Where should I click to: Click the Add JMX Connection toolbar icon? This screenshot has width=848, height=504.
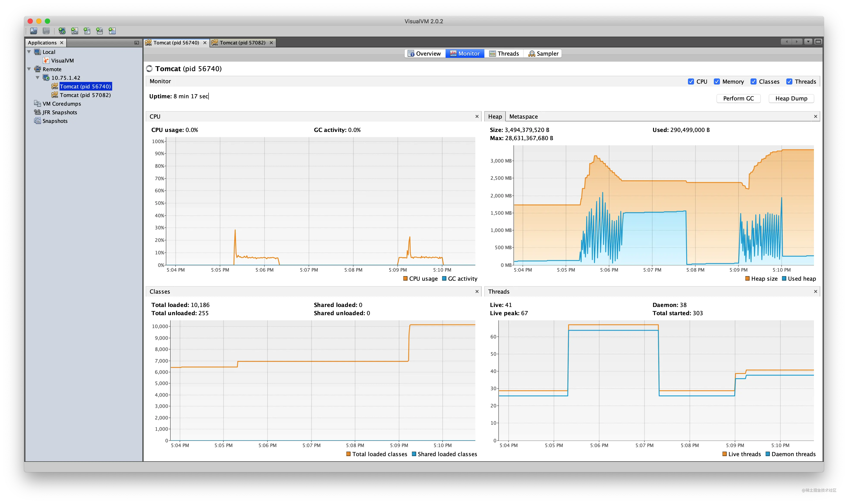[74, 31]
